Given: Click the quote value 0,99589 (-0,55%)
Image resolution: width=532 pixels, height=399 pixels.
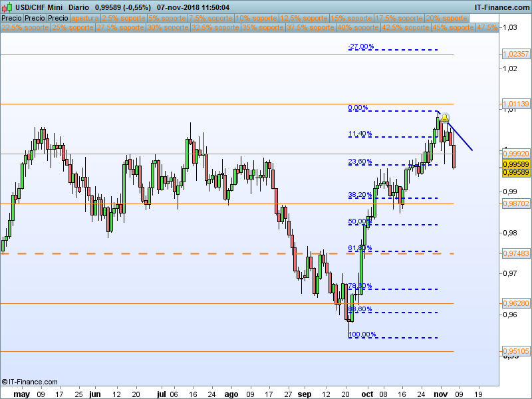Looking at the screenshot, I should (123, 7).
